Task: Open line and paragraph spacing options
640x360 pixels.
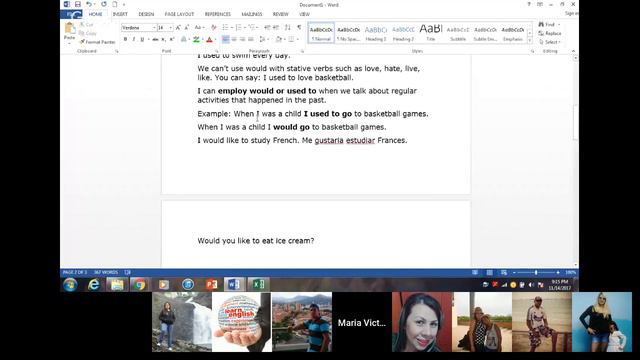Action: [263, 39]
